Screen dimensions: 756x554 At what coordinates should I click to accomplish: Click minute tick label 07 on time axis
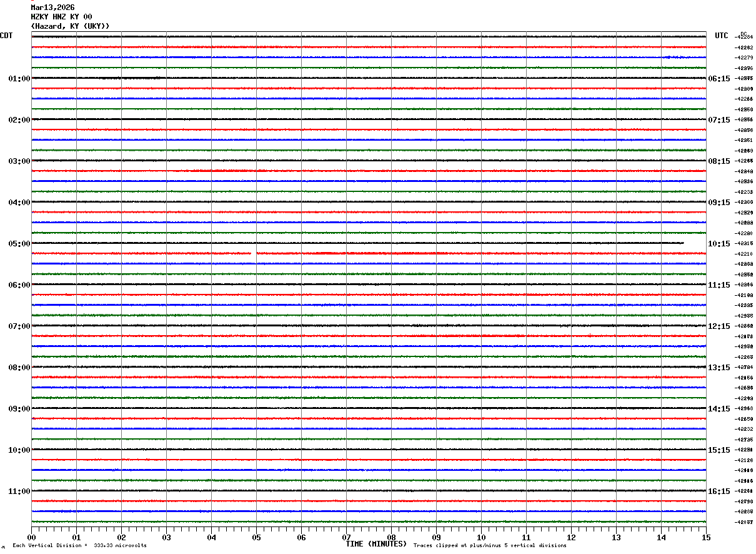[x=346, y=538]
